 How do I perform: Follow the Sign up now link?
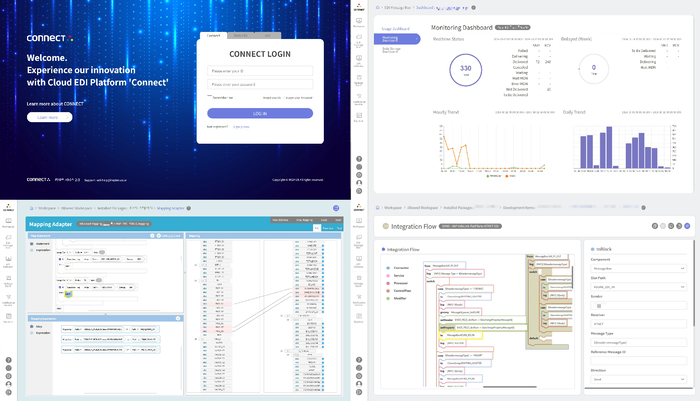(241, 127)
